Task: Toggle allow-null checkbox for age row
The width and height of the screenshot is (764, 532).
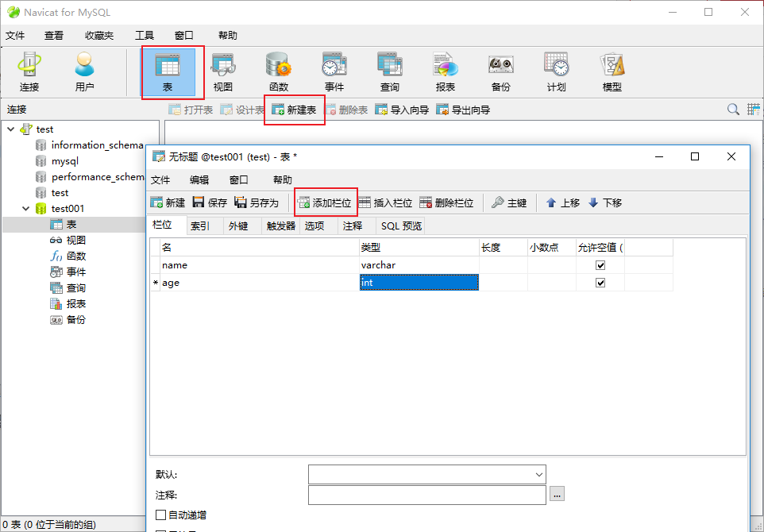Action: [600, 283]
